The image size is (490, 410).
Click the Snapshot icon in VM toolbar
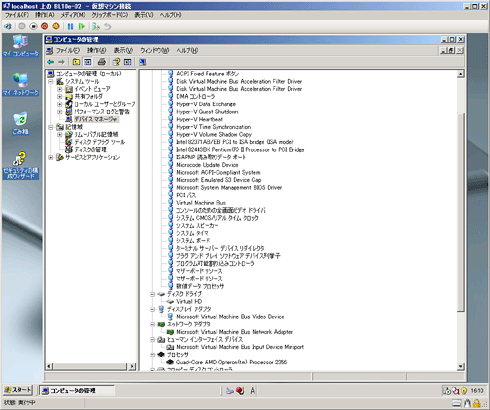click(96, 26)
